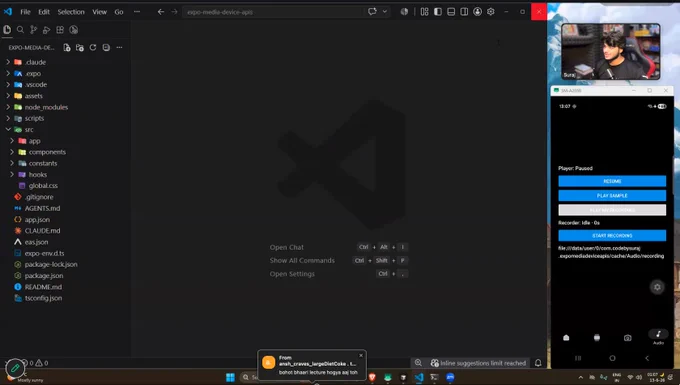Open the chat icon in title bar
This screenshot has width=680, height=385.
click(x=372, y=12)
